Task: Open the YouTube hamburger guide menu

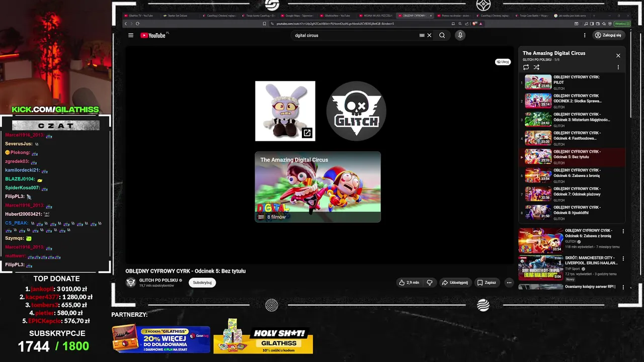Action: tap(131, 35)
